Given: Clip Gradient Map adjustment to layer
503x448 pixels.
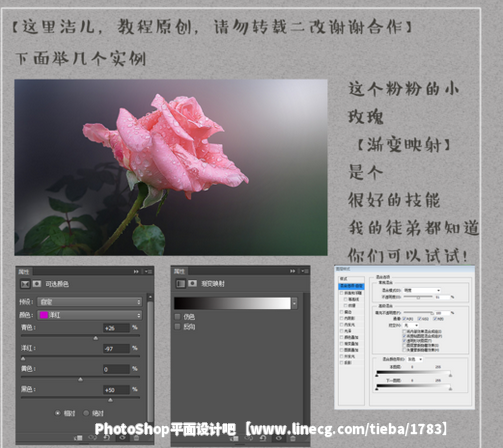Looking at the screenshot, I should 234,438.
